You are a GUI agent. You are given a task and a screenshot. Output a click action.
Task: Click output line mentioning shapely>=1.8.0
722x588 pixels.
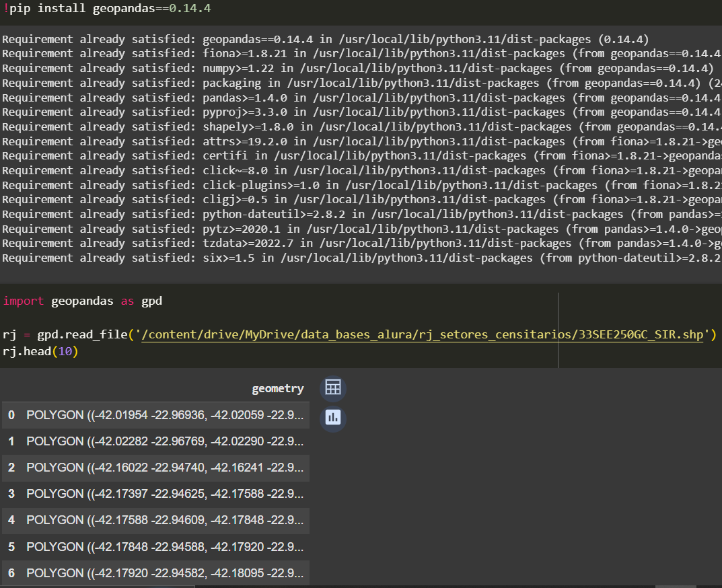[x=361, y=127]
